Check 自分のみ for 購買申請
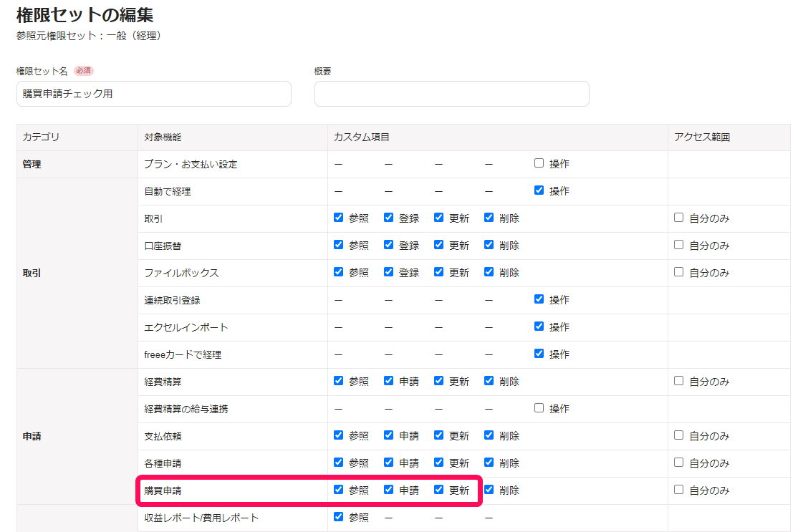Image resolution: width=803 pixels, height=532 pixels. coord(678,489)
